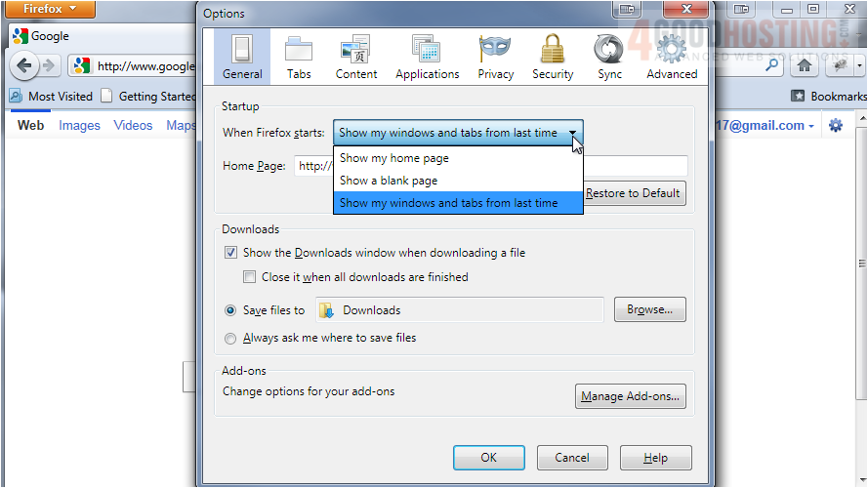Viewport: 868px width, 488px height.
Task: Select Show my home page option
Action: (394, 158)
